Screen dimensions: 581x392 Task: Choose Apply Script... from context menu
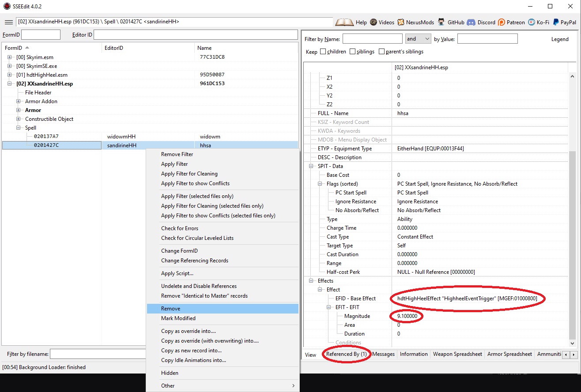coord(223,273)
